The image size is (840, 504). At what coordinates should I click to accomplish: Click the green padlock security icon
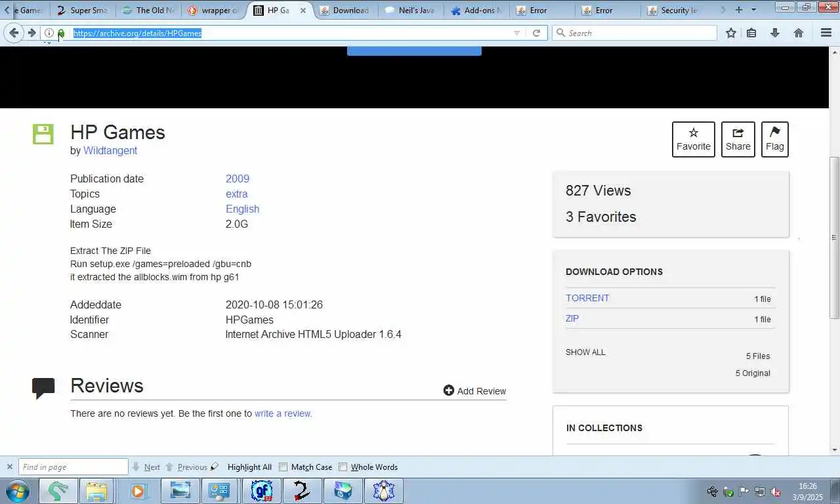[x=61, y=33]
